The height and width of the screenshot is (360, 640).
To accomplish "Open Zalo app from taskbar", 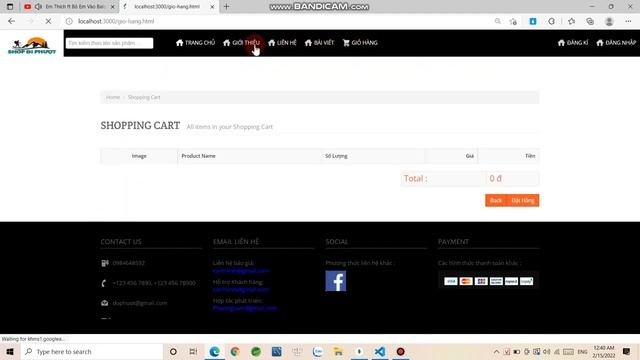I will 318,351.
